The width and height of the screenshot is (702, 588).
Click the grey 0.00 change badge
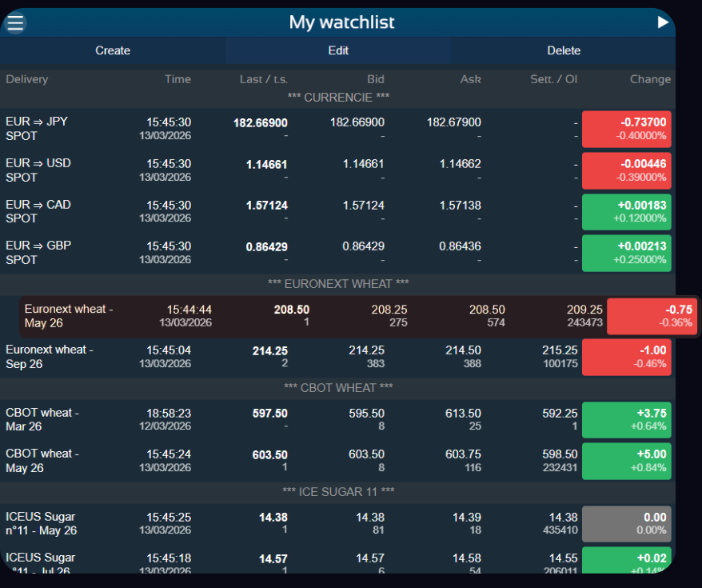[626, 524]
